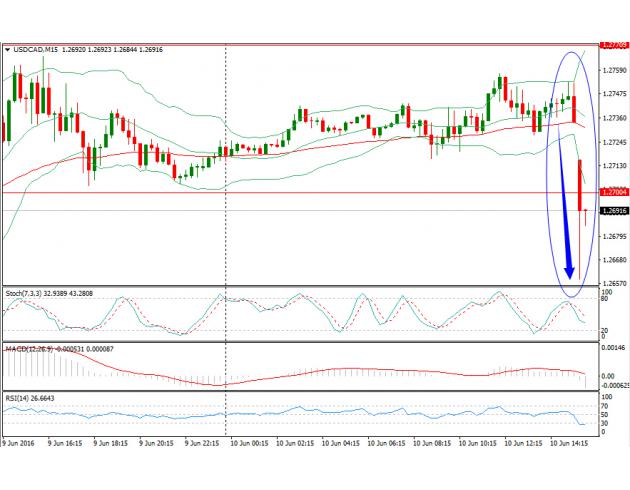Click the vertical dotted day separator line
The width and height of the screenshot is (630, 490).
coord(226,250)
